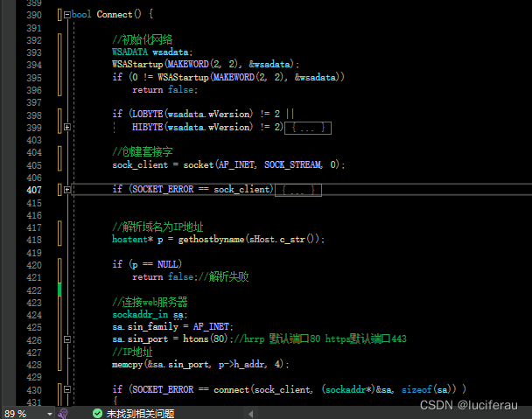Click hostent* type on line 418
532x419 pixels.
point(132,240)
